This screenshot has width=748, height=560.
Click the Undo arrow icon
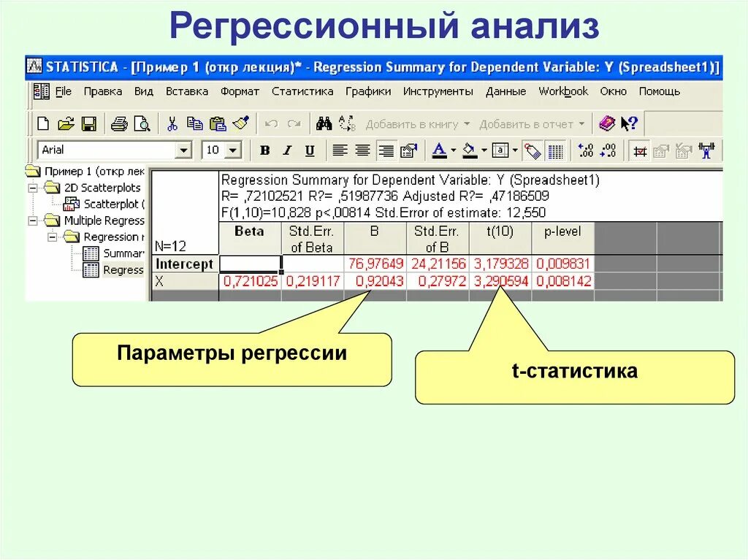271,124
